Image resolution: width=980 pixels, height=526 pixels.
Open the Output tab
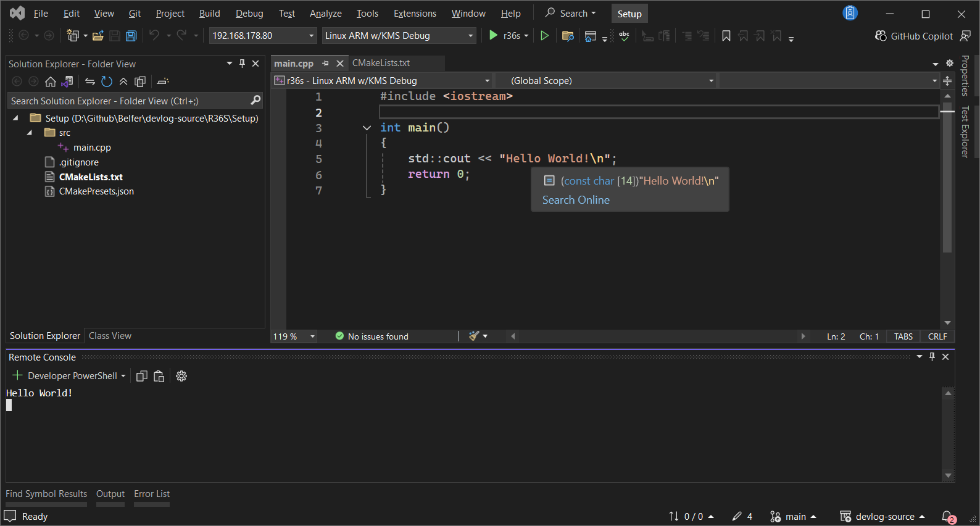point(110,494)
